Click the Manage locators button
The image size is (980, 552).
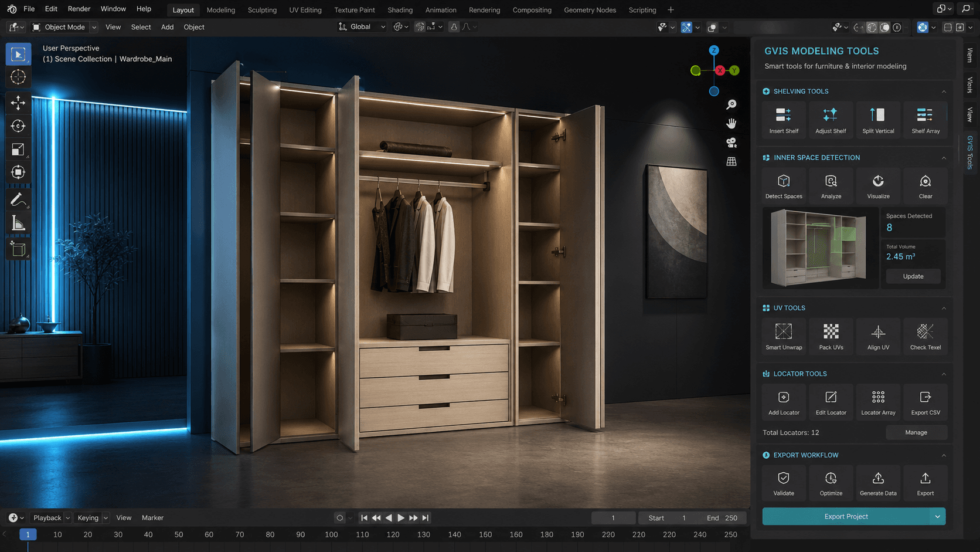pos(916,432)
